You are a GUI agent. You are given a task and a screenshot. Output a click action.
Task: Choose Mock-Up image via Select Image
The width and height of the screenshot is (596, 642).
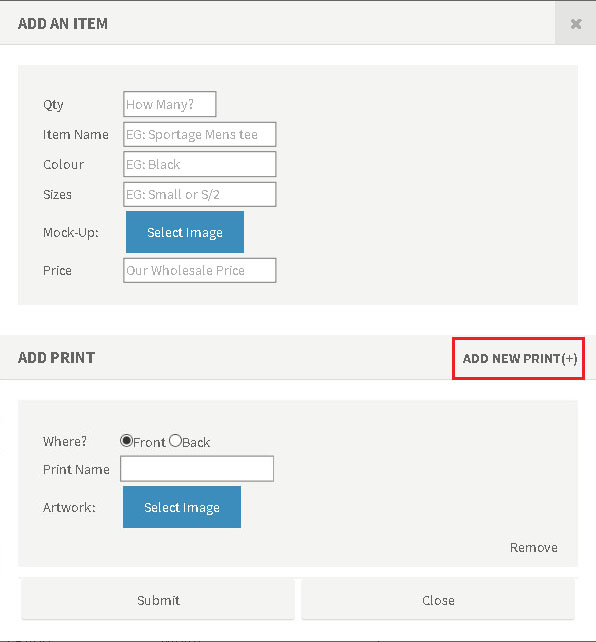[x=185, y=232]
